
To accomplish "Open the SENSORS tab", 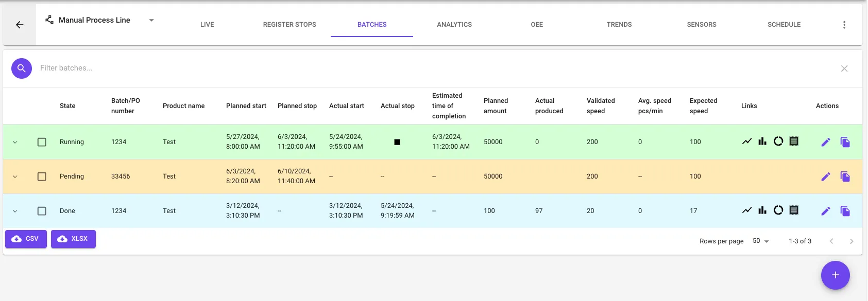I will (x=702, y=24).
